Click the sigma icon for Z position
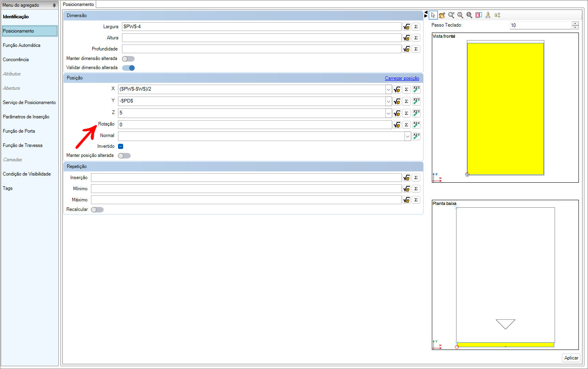This screenshot has width=588, height=369. 406,113
